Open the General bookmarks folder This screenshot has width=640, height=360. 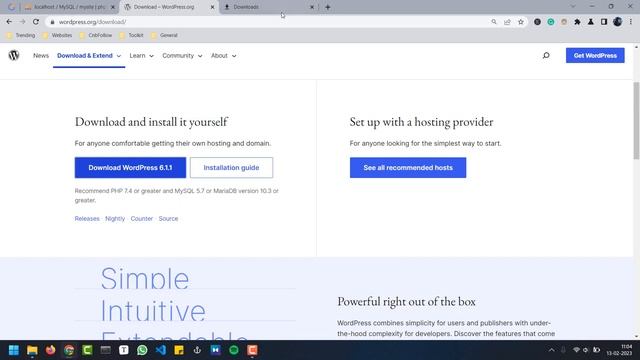coord(164,36)
